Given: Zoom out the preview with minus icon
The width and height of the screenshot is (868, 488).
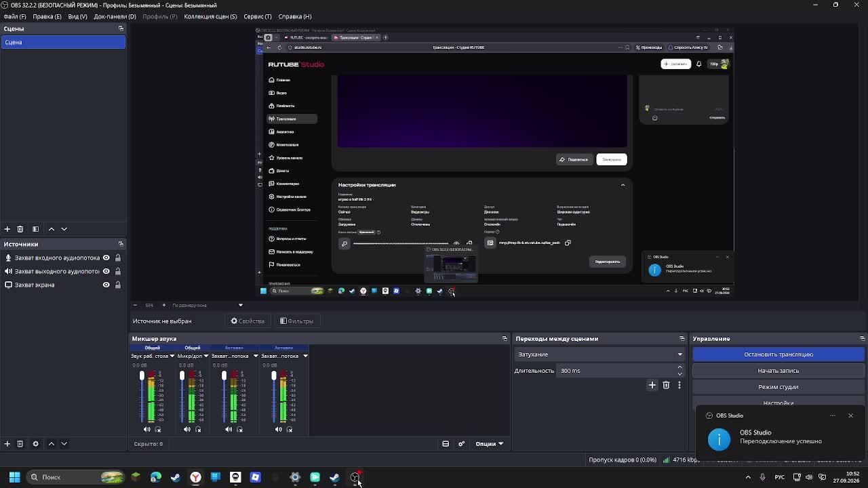Looking at the screenshot, I should click(x=135, y=305).
